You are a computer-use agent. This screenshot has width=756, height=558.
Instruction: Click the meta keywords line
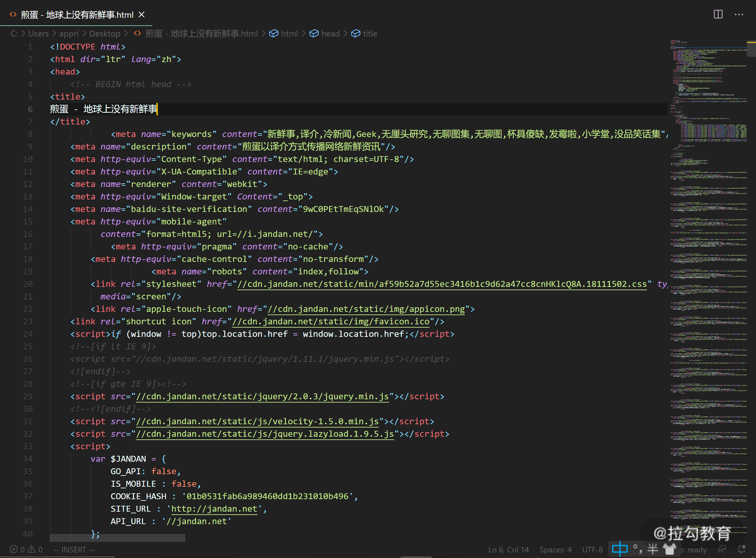pyautogui.click(x=389, y=134)
